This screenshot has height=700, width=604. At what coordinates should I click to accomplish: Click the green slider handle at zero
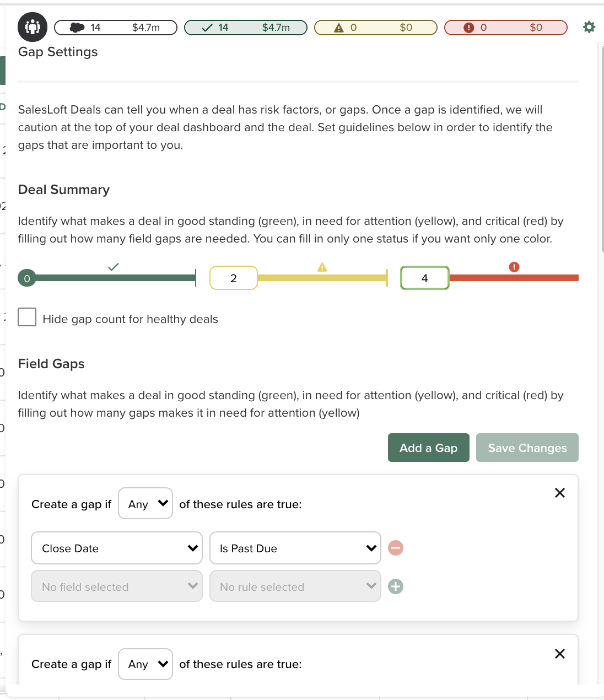[27, 278]
